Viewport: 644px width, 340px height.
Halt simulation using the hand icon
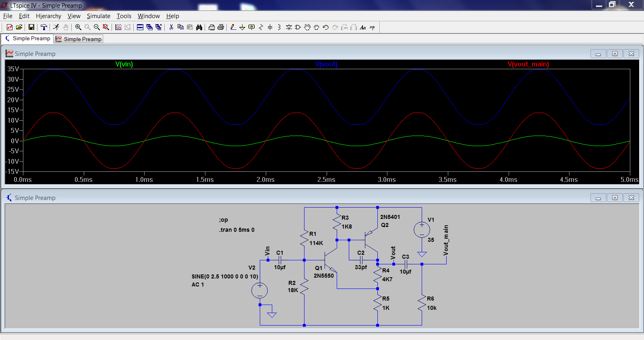pos(66,27)
